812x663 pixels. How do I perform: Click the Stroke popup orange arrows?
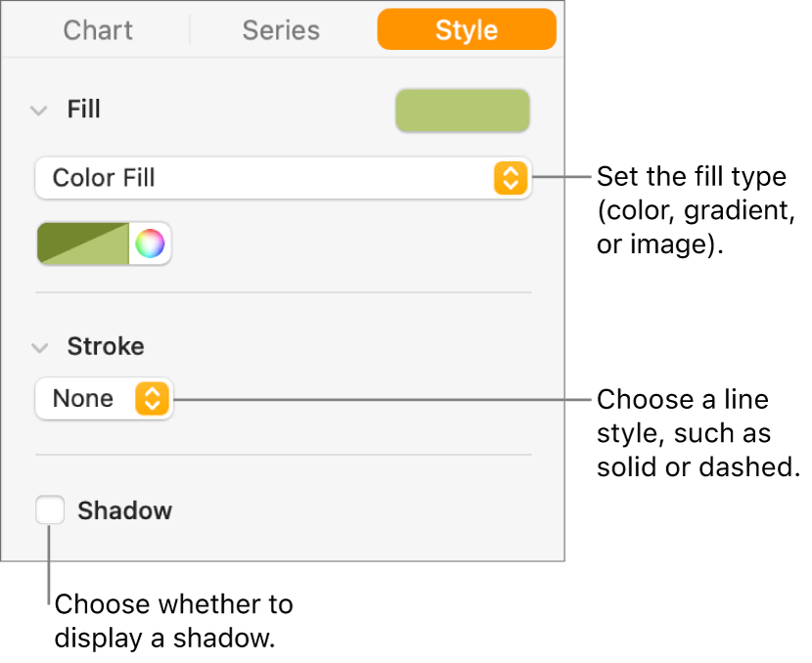click(151, 399)
